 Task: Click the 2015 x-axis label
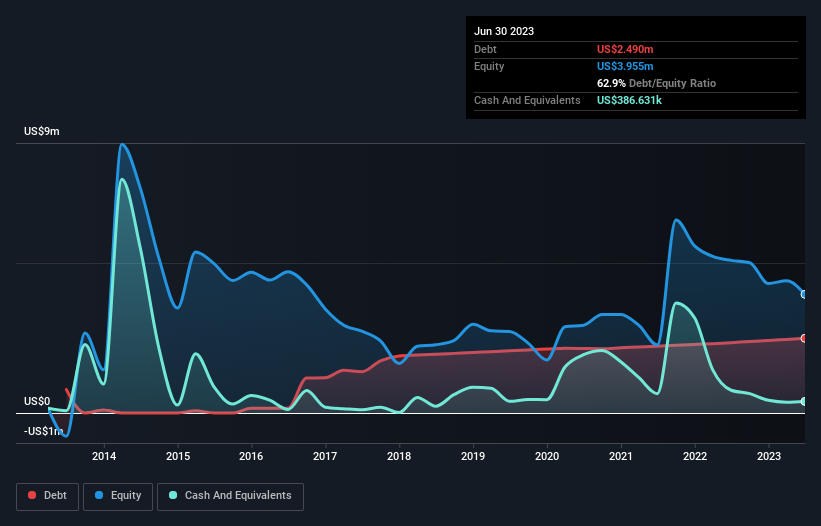(178, 456)
